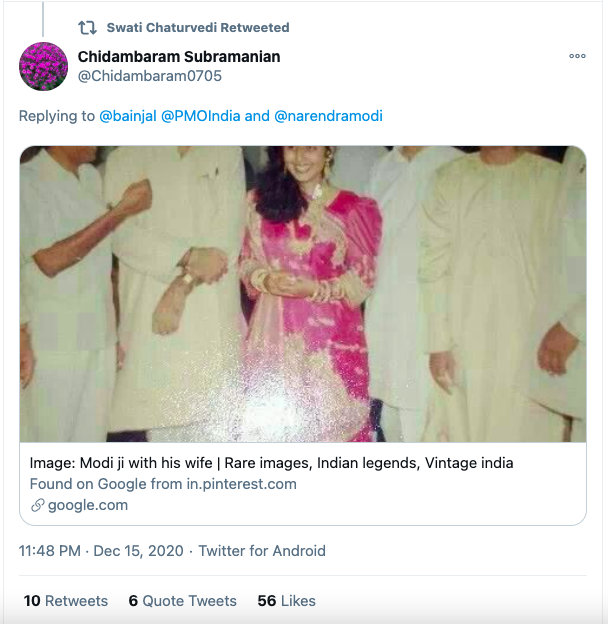Click the @Chidambaram0705 handle
Image resolution: width=608 pixels, height=624 pixels.
click(x=149, y=76)
